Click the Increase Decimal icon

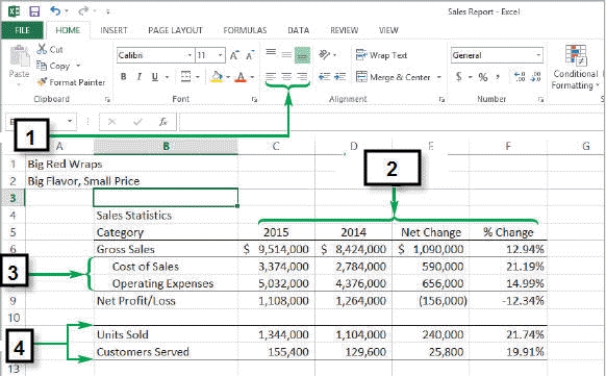pos(519,77)
